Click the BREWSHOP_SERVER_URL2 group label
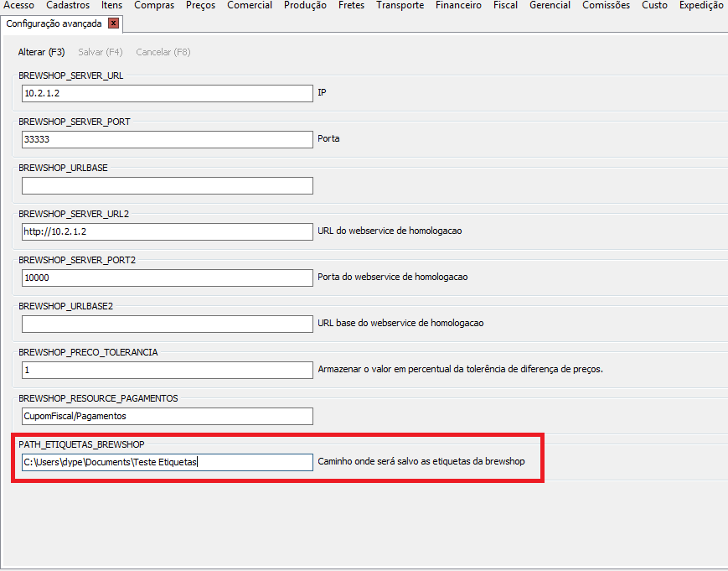 click(x=74, y=214)
